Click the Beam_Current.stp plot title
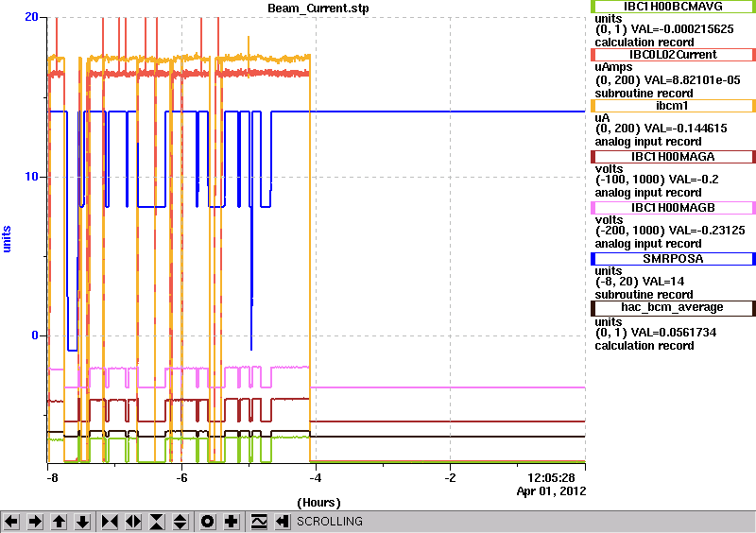 point(318,9)
